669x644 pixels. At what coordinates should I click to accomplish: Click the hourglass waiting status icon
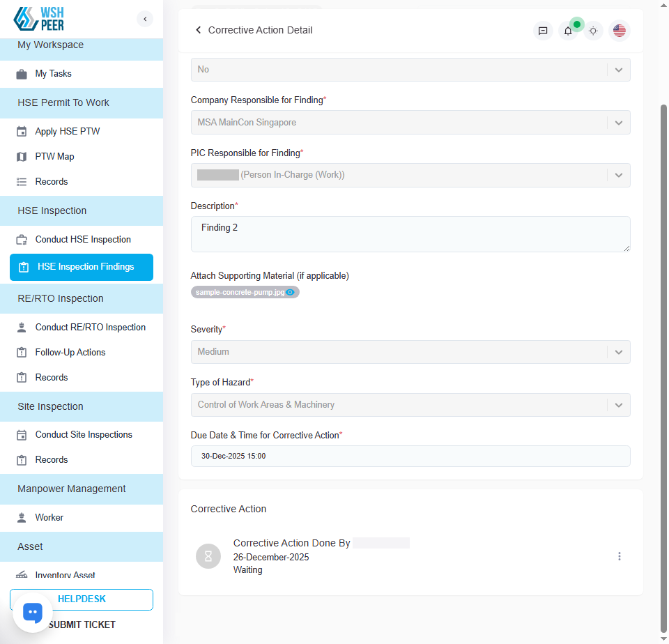[x=208, y=556]
